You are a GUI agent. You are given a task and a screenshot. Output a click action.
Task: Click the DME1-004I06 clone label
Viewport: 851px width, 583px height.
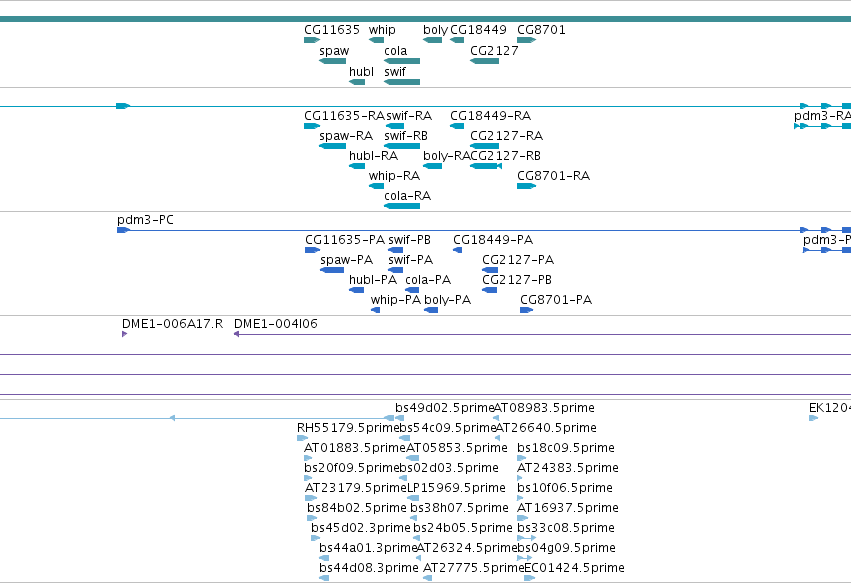[x=276, y=324]
